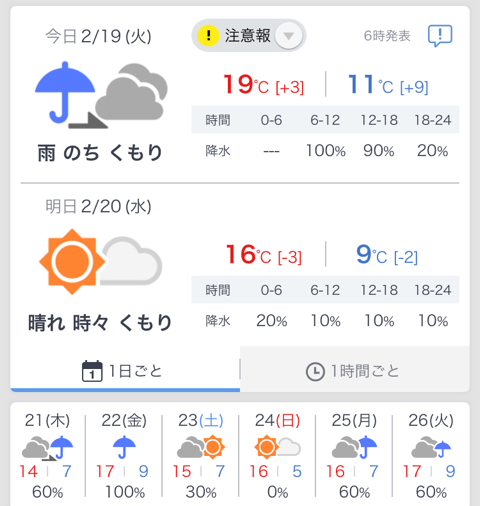The image size is (480, 506).
Task: Switch to the 1日ごと tab
Action: coord(125,371)
